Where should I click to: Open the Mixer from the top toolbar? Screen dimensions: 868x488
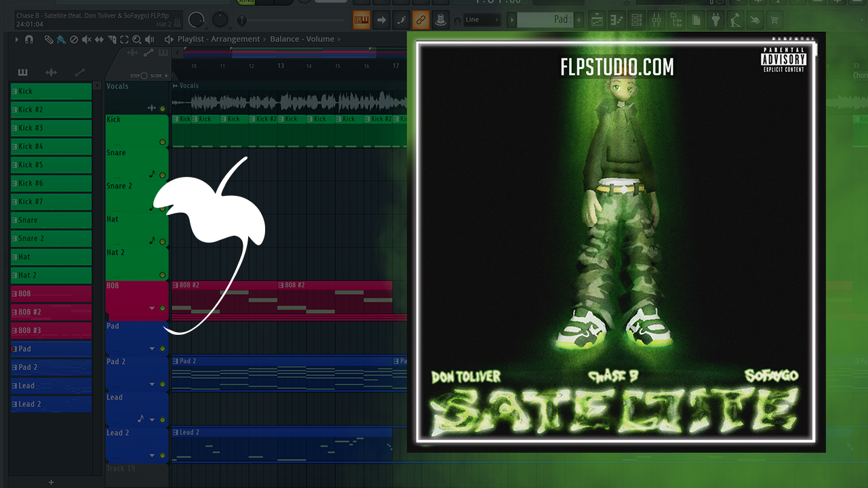tap(656, 20)
